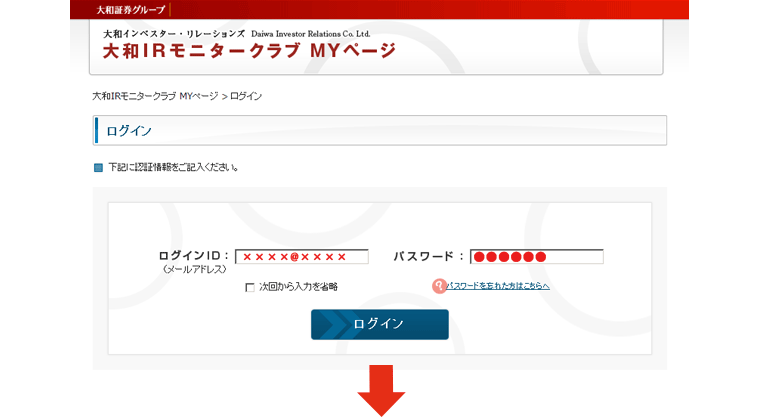Image resolution: width=760 pixels, height=420 pixels.
Task: Click the blue ログイン button
Action: (380, 324)
